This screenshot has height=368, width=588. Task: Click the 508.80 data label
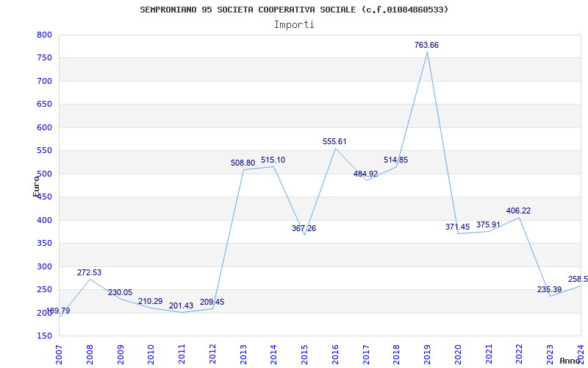[x=243, y=163]
